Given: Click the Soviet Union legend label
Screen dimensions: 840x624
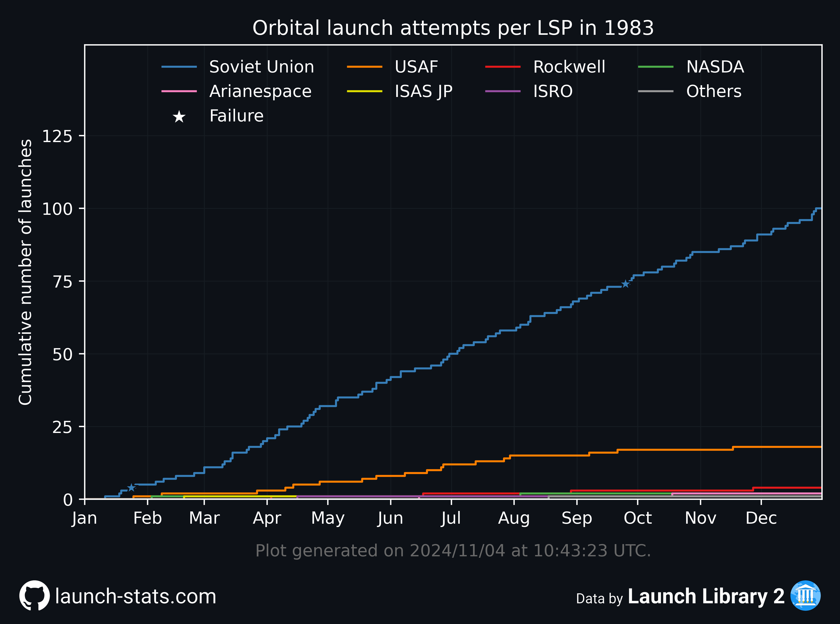Looking at the screenshot, I should [x=262, y=67].
